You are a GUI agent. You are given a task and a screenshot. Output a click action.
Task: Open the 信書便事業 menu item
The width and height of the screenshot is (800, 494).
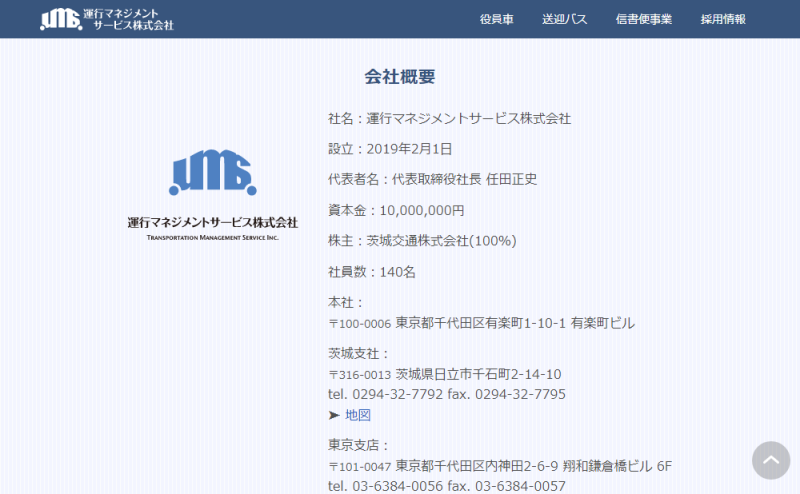[x=643, y=19]
